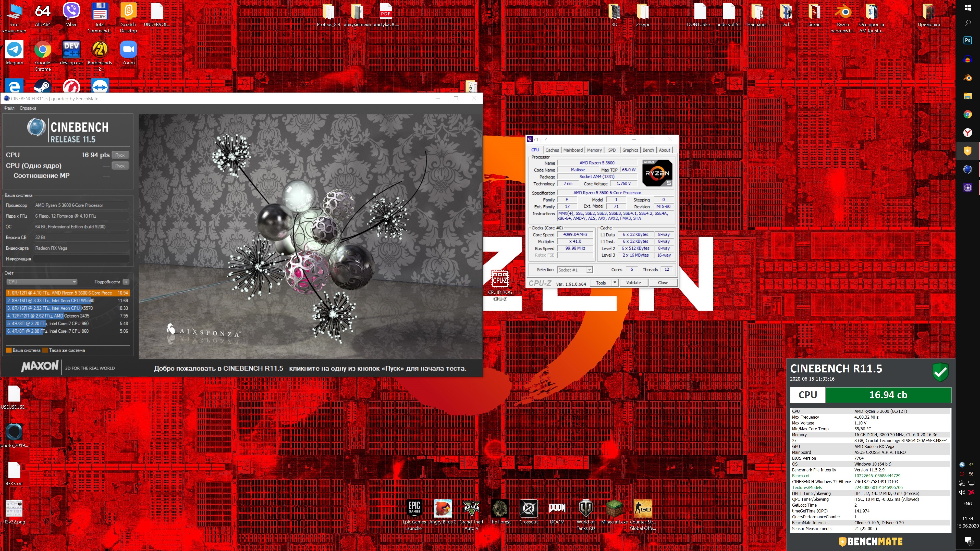Open the Windows Start button
The width and height of the screenshot is (980, 551).
pyautogui.click(x=967, y=8)
